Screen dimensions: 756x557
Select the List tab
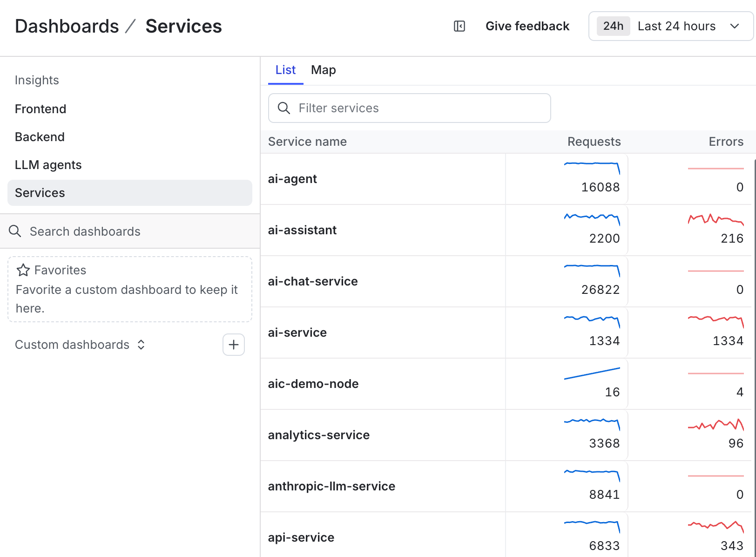[285, 70]
